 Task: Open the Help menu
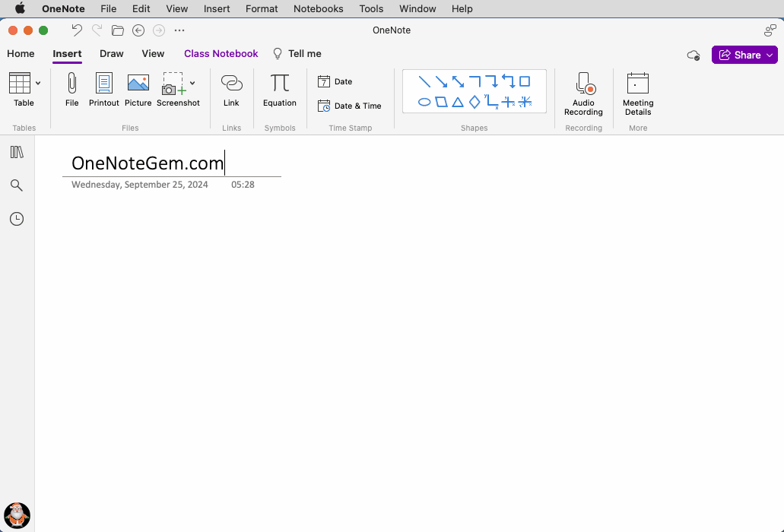(462, 8)
